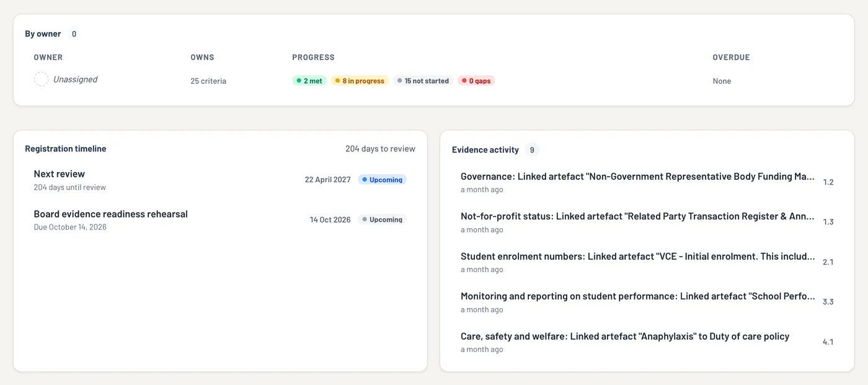This screenshot has width=868, height=385.
Task: Click the "By owner" card heading
Action: pos(43,34)
